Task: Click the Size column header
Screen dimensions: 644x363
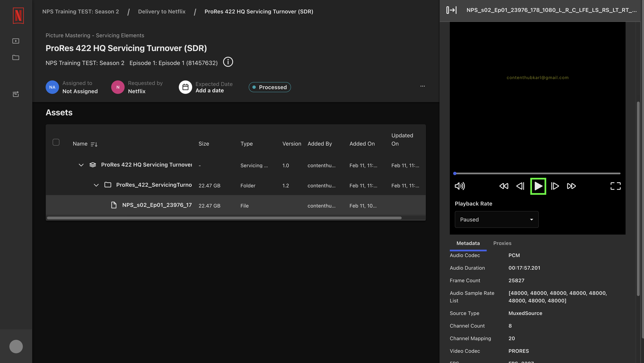Action: pyautogui.click(x=204, y=144)
